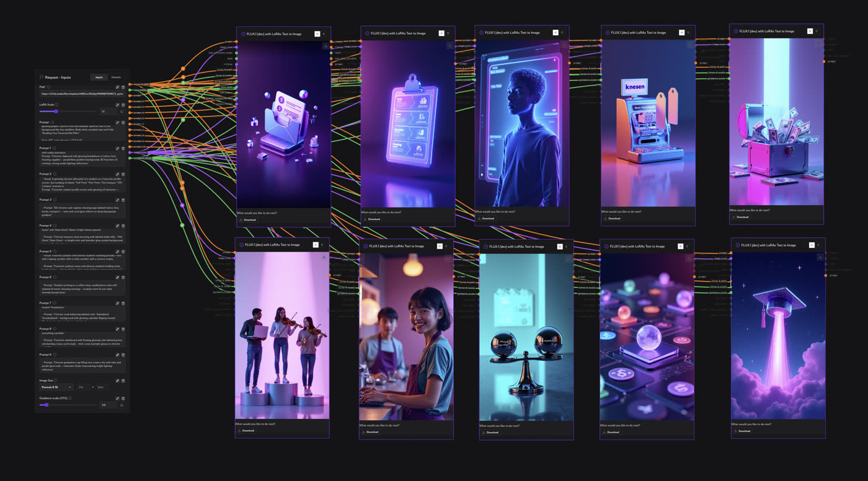Viewport: 868px width, 481px height.
Task: Switch to the Inputs tab
Action: (x=99, y=77)
